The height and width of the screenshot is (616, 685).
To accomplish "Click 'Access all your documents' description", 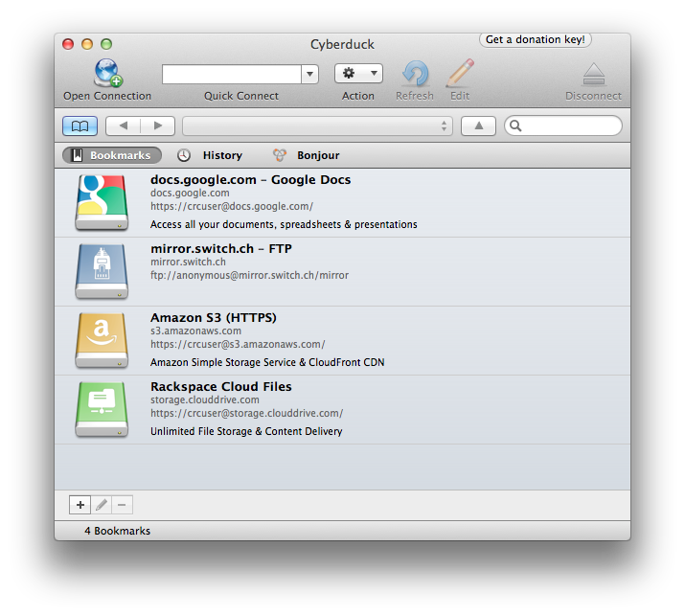I will [284, 224].
